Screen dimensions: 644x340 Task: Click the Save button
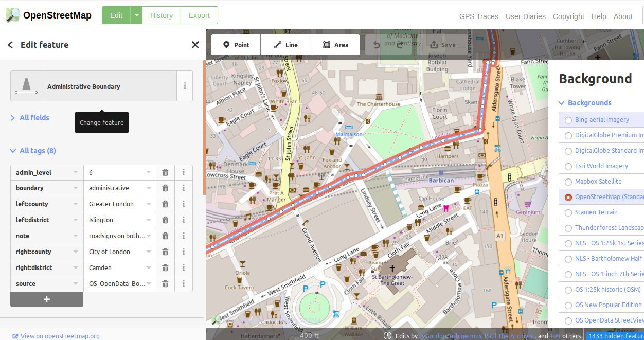443,45
